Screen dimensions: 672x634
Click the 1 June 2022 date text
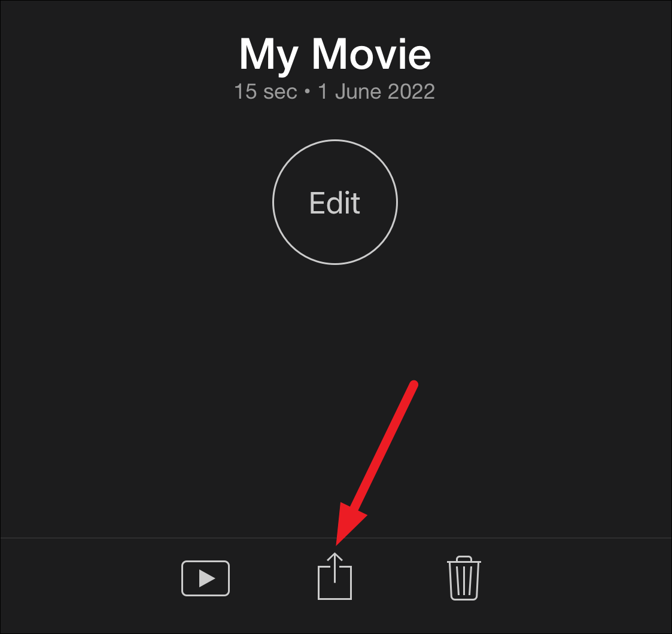coord(376,92)
